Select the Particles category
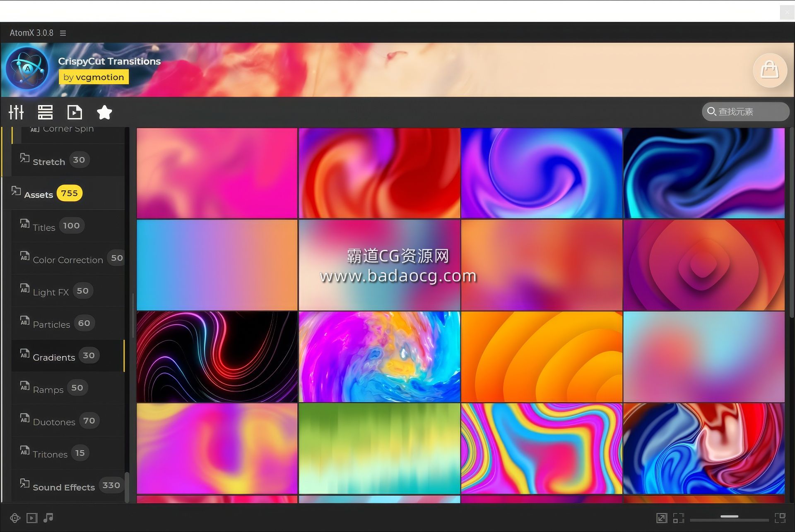This screenshot has height=532, width=795. tap(67, 323)
